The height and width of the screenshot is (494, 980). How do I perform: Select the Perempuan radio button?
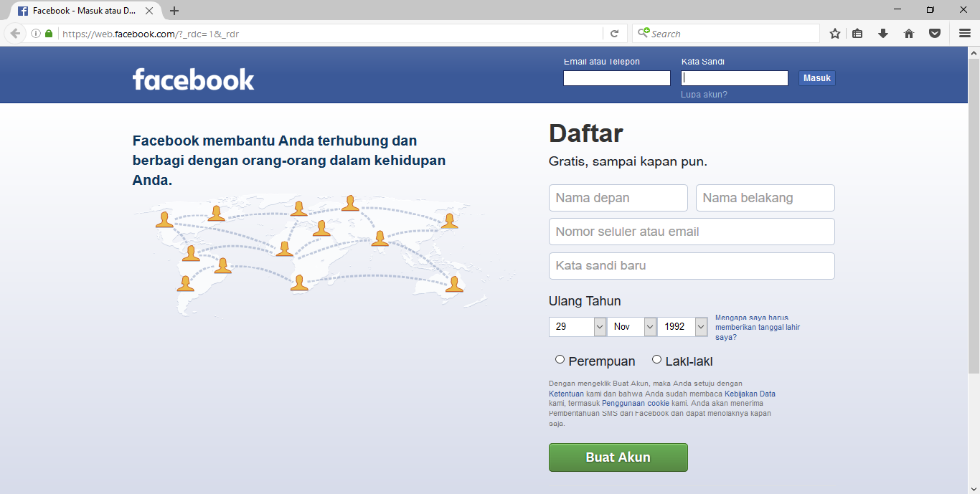(x=560, y=358)
